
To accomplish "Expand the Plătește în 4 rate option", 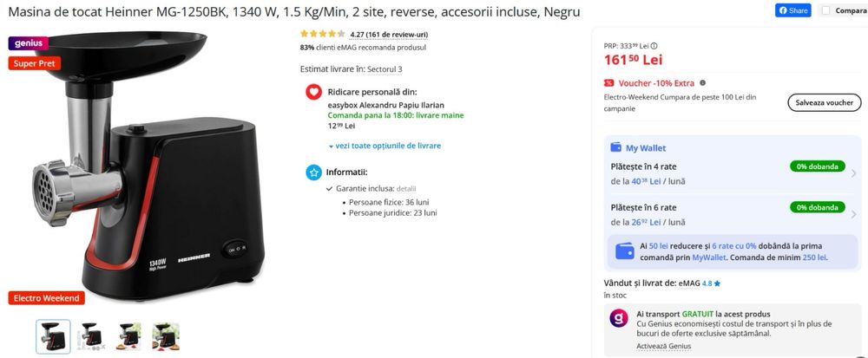I will coord(853,173).
